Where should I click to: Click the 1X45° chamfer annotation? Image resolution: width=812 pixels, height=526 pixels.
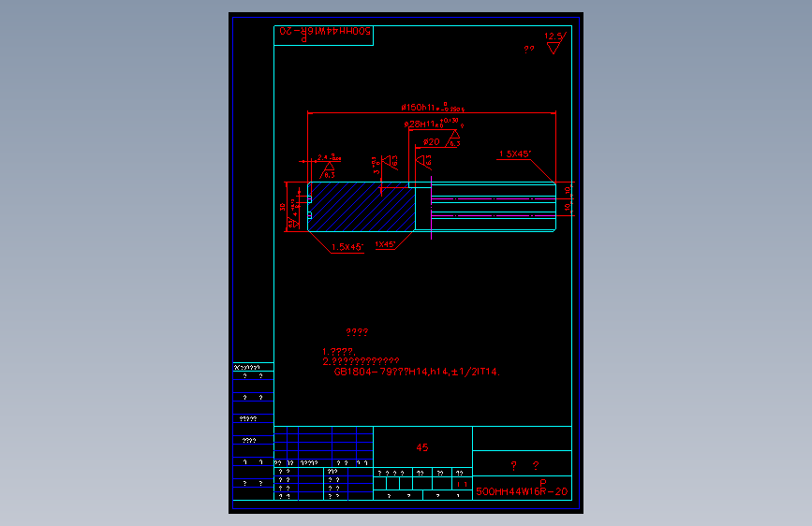tap(385, 244)
